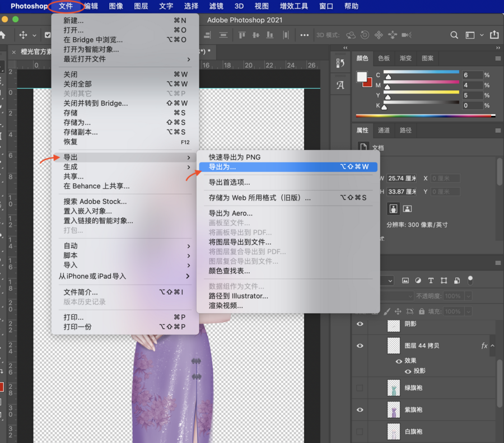Collapse effects of 图层 44 拷贝 layer
Viewport: 504px width, 443px height.
point(493,346)
